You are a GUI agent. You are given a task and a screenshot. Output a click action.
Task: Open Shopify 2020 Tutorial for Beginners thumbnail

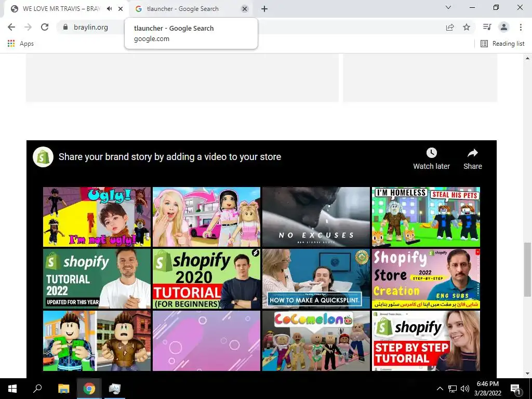point(206,278)
